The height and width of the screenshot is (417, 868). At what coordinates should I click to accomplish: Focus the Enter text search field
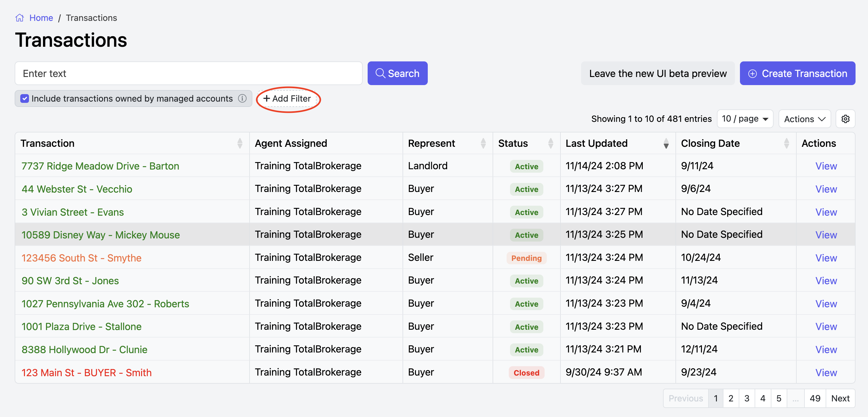click(188, 74)
